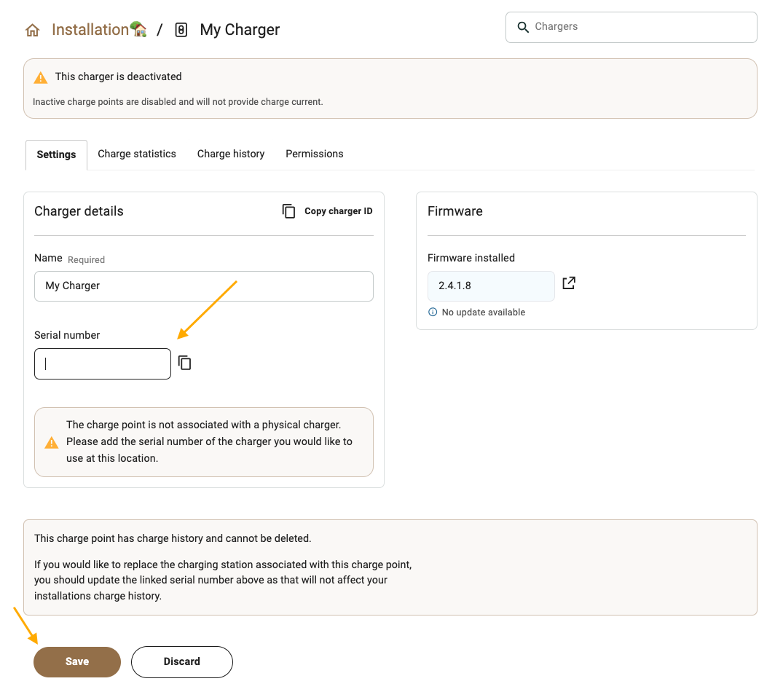Focus the Name input containing My Charger

point(203,286)
